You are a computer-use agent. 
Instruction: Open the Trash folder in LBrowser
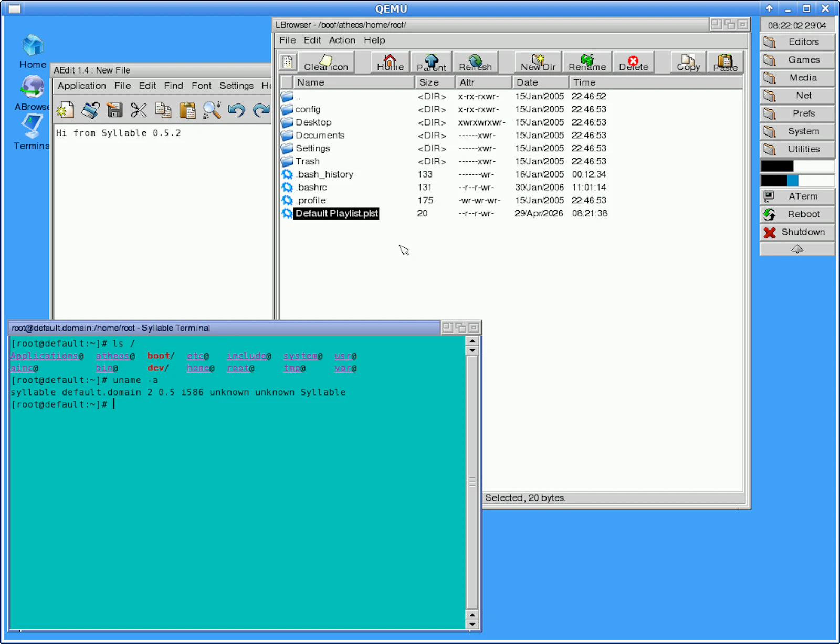click(307, 161)
